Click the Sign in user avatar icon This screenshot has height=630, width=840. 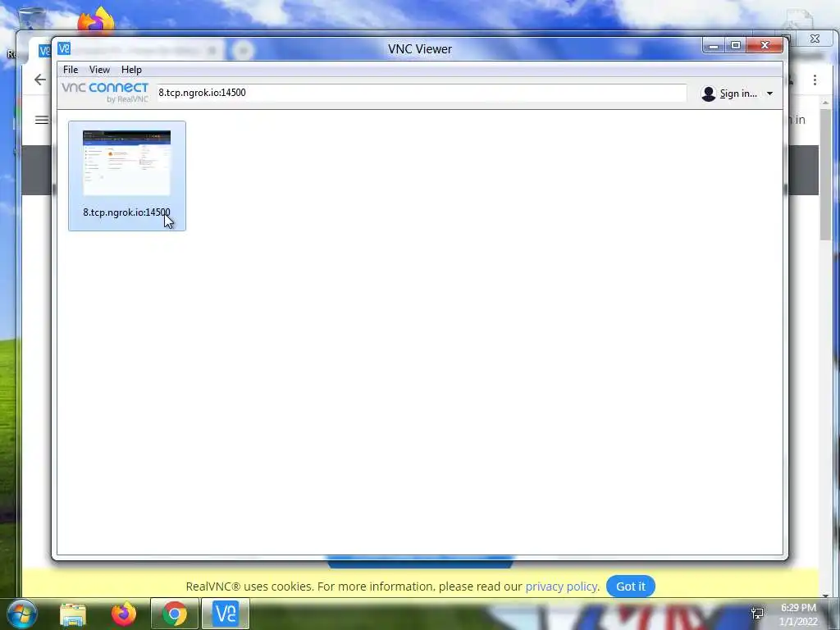708,94
